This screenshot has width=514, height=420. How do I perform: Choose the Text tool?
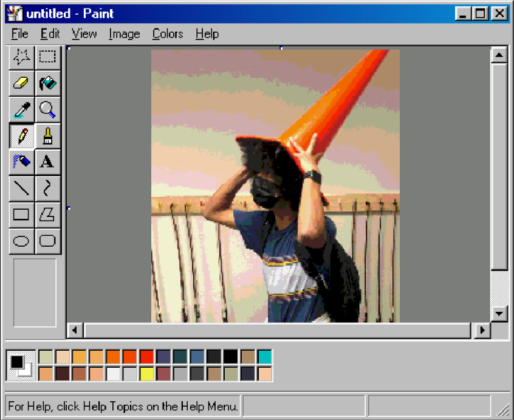47,162
